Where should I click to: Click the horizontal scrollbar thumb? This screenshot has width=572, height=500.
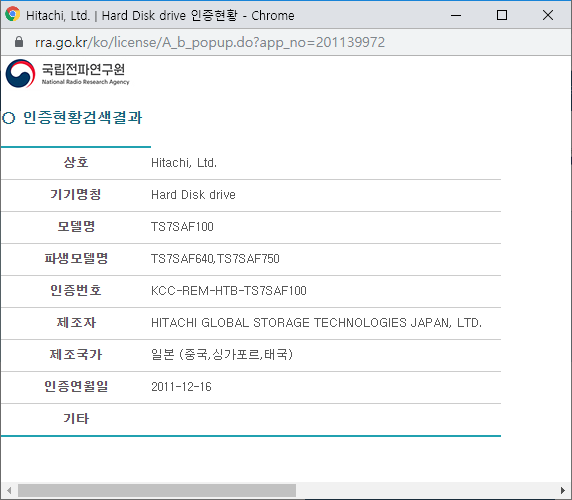tap(157, 490)
